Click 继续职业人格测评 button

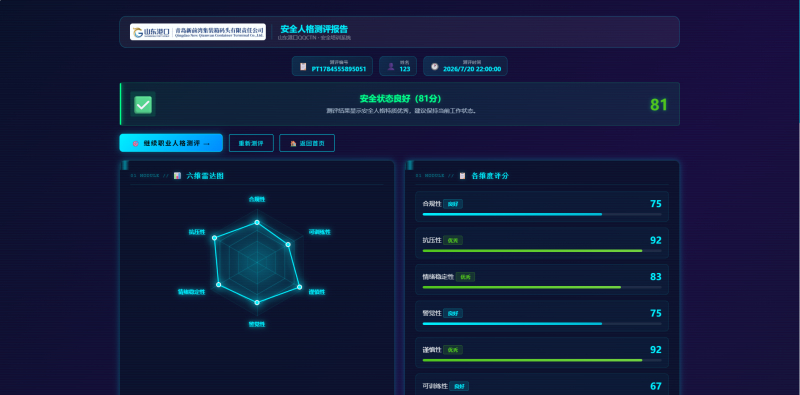[x=171, y=143]
